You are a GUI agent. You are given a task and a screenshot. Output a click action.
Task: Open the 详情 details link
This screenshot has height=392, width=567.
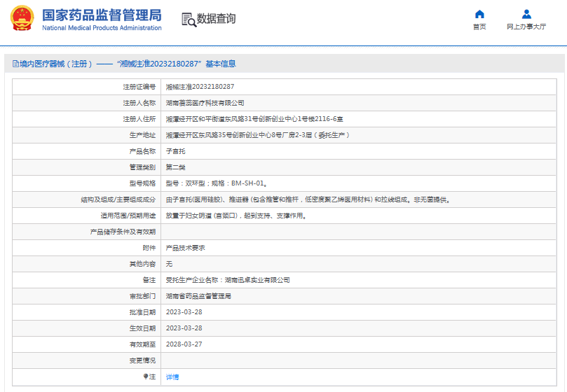172,377
